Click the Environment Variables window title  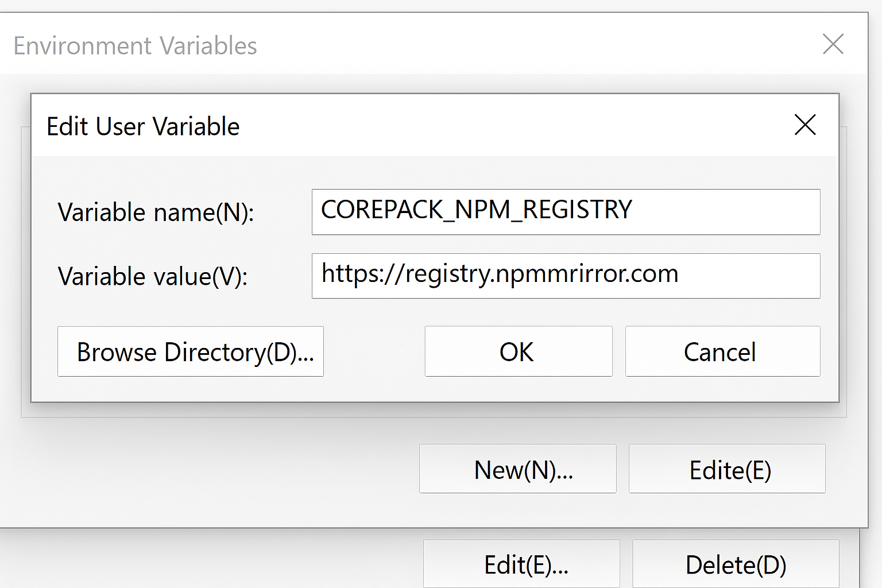coord(135,46)
